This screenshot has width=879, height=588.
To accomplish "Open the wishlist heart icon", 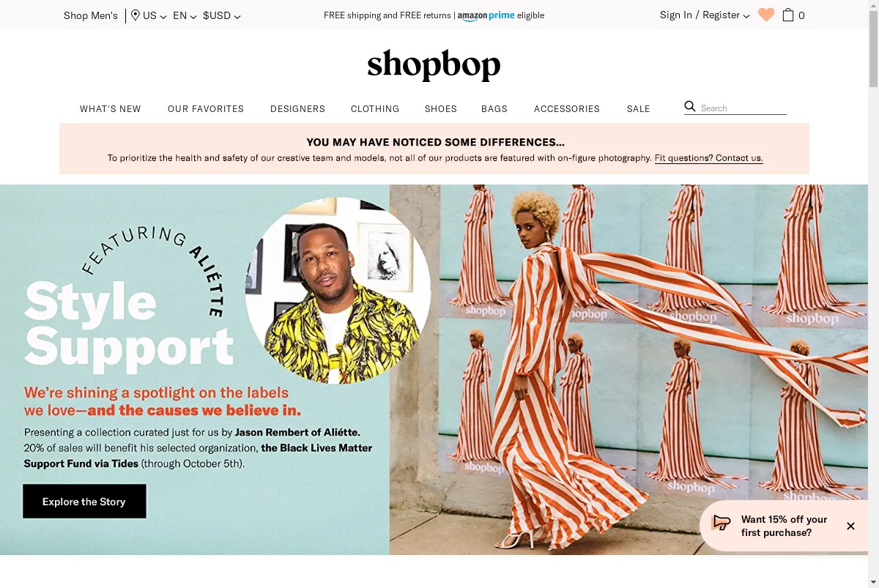I will coord(766,15).
